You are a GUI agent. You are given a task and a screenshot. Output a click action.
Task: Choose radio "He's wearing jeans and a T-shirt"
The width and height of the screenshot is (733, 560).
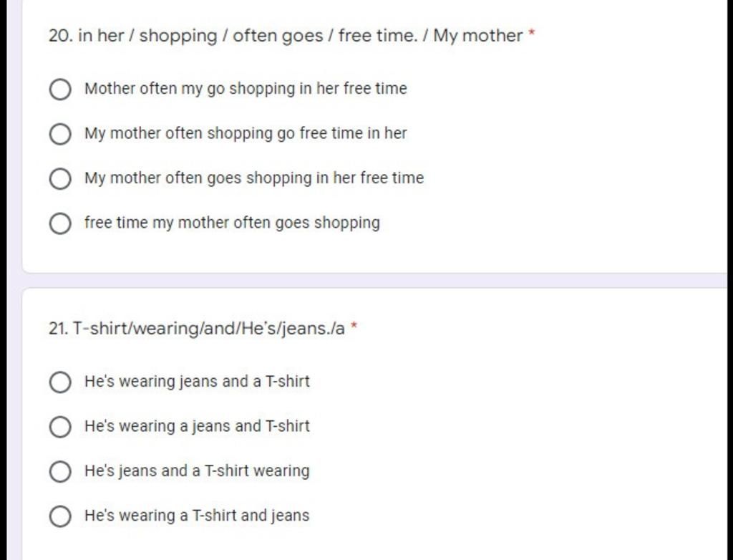click(x=60, y=382)
